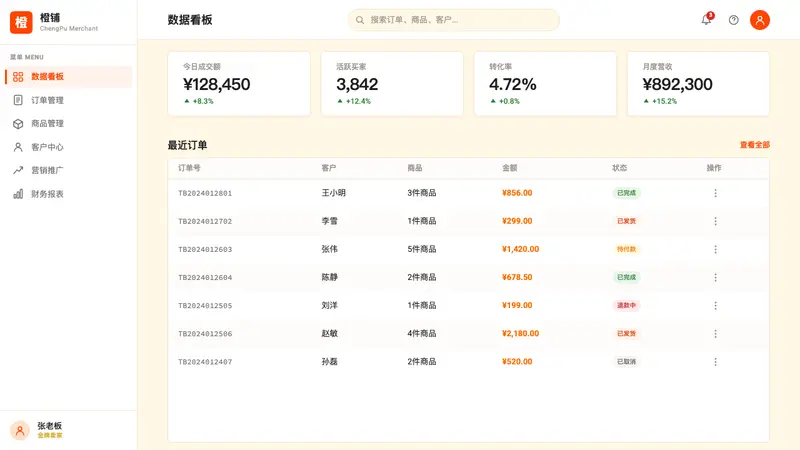The height and width of the screenshot is (450, 800).
Task: Click the amount ¥1,420.00
Action: (520, 249)
